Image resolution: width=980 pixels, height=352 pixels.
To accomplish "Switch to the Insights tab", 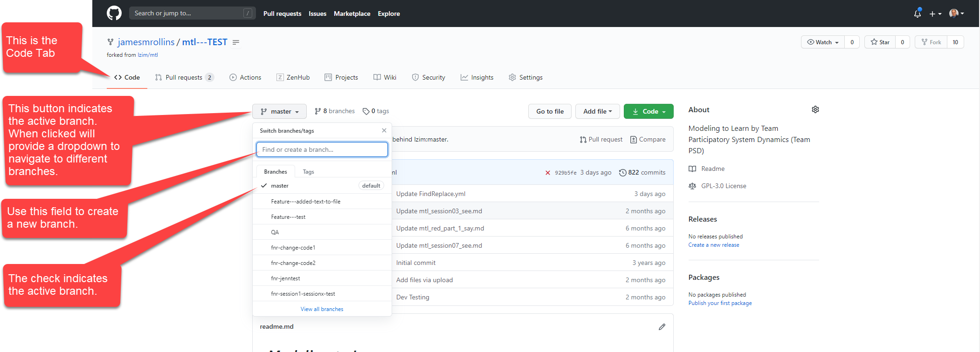I will click(x=477, y=77).
